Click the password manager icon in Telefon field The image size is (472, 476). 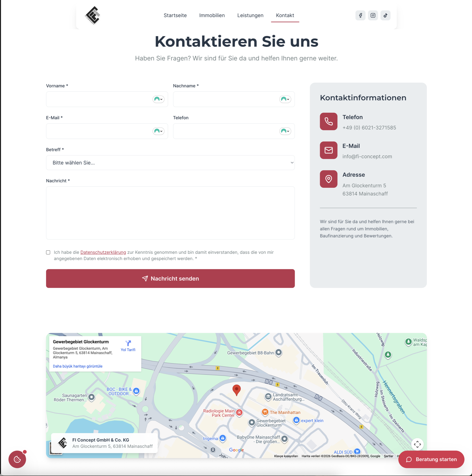coord(285,131)
